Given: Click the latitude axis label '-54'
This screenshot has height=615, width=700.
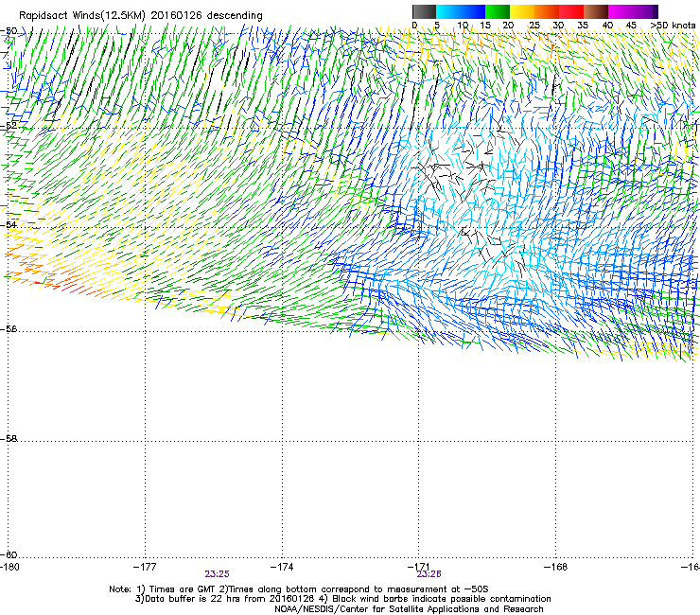Looking at the screenshot, I should pyautogui.click(x=9, y=224).
